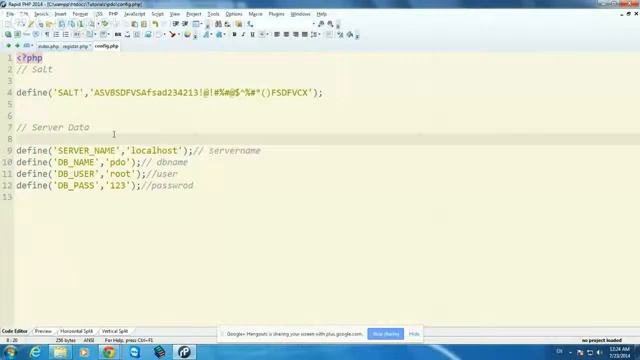Click Hide on the Hangouts sharing bar
This screenshot has width=640, height=360.
point(414,334)
